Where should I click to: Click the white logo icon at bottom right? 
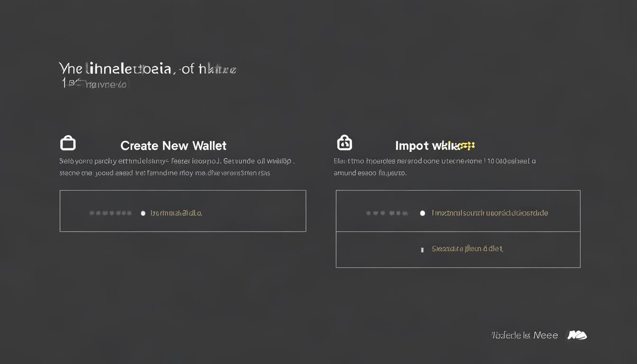point(577,335)
